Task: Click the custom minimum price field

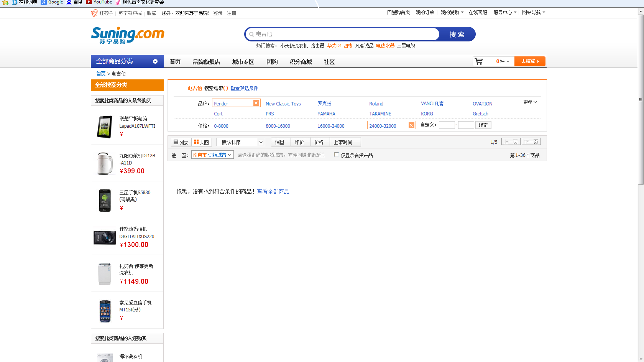Action: 447,125
